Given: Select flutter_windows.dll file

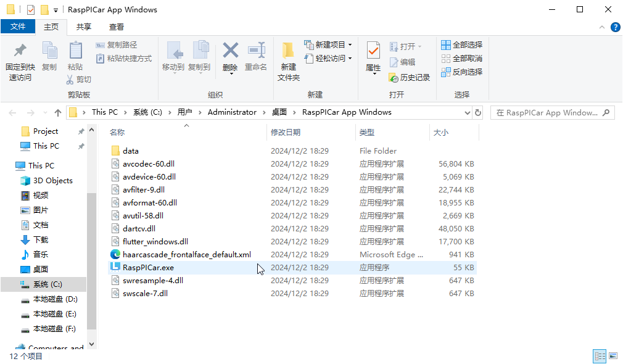Looking at the screenshot, I should click(x=155, y=242).
